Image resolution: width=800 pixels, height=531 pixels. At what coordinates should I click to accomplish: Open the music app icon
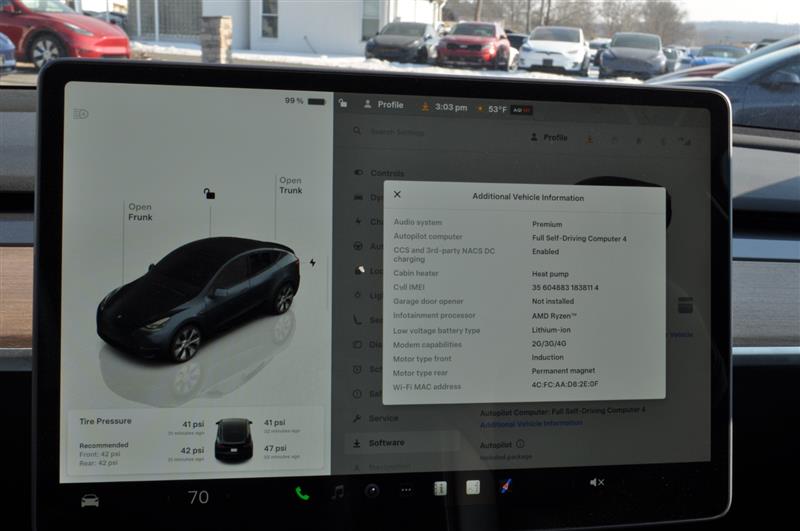(x=337, y=491)
